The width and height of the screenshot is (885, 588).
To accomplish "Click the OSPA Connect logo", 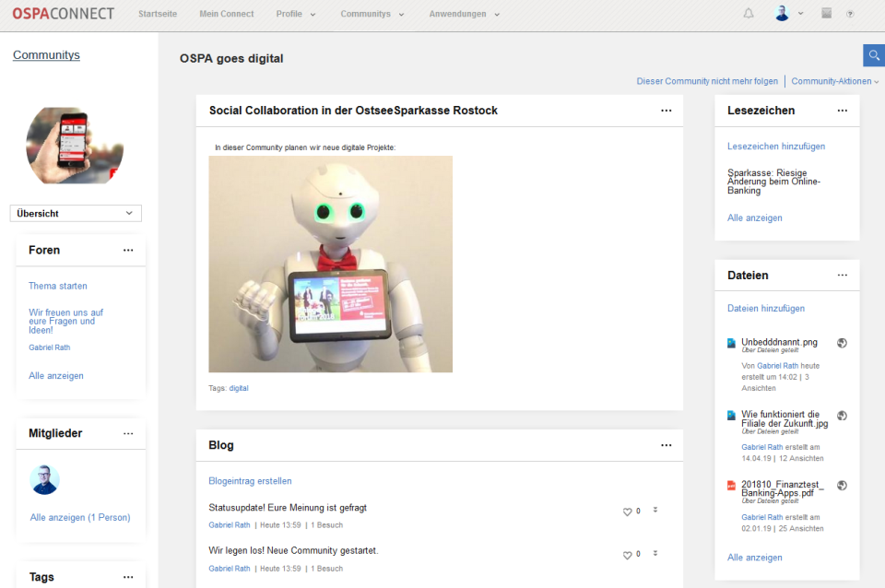I will tap(64, 14).
